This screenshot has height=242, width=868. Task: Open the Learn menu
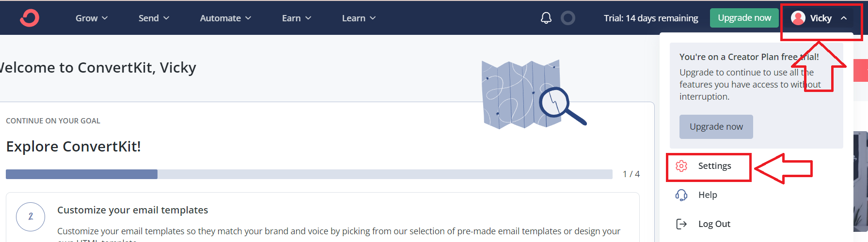(x=359, y=18)
